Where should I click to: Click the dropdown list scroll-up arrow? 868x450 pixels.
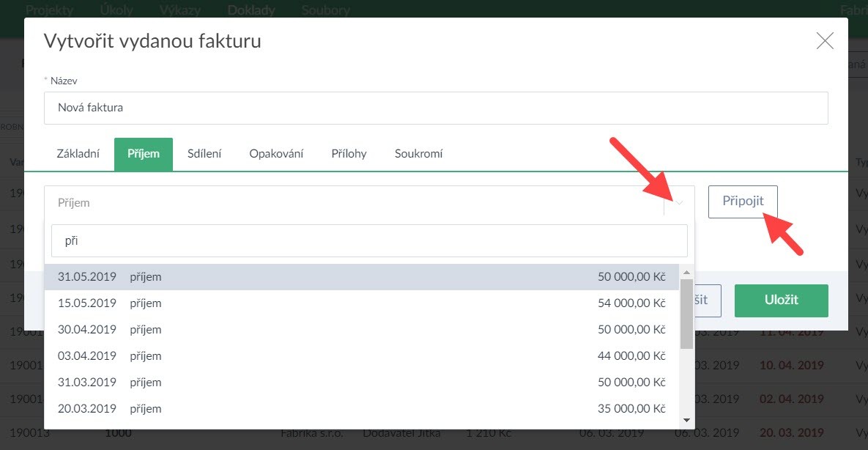pos(686,271)
